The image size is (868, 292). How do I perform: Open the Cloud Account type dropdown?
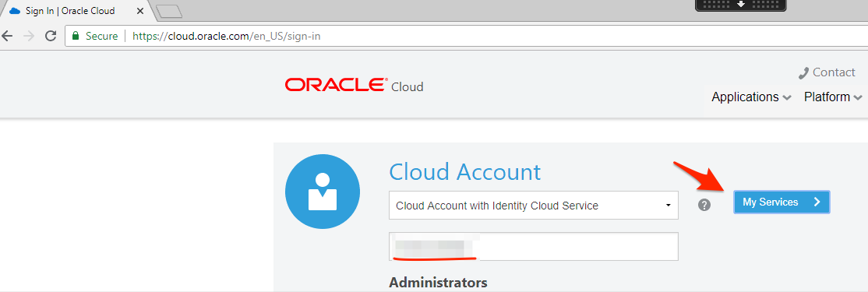coord(534,205)
